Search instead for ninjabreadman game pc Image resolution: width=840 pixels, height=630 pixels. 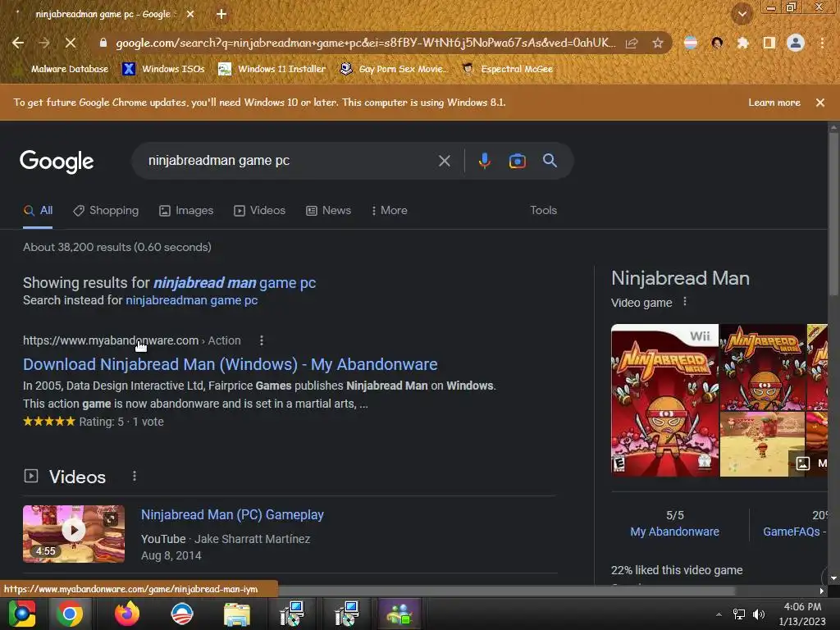pyautogui.click(x=192, y=300)
